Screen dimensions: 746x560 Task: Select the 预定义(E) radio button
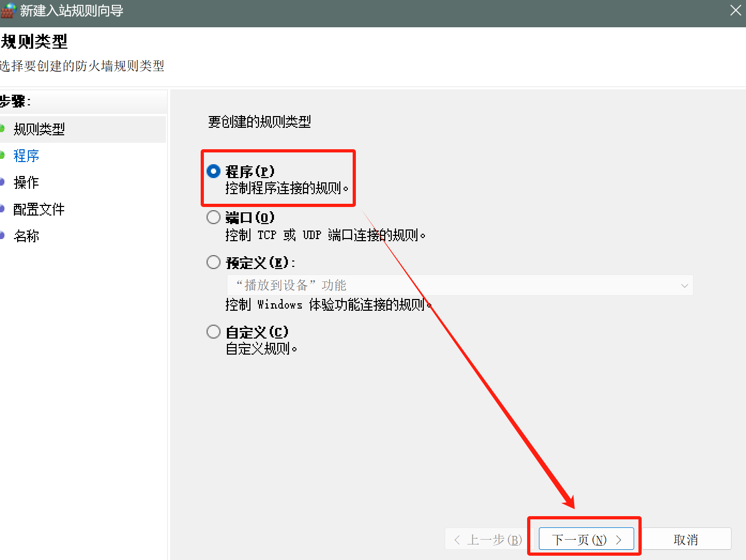click(x=214, y=262)
